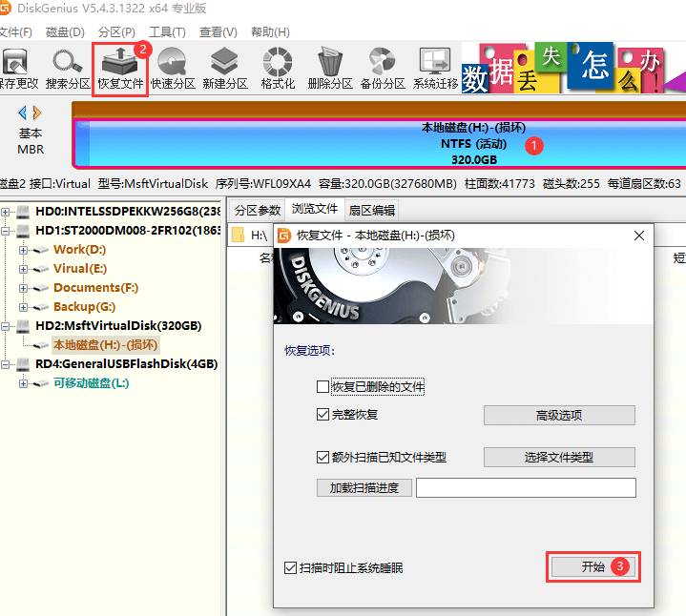Click the Advanced Options (高级选项) button

559,415
